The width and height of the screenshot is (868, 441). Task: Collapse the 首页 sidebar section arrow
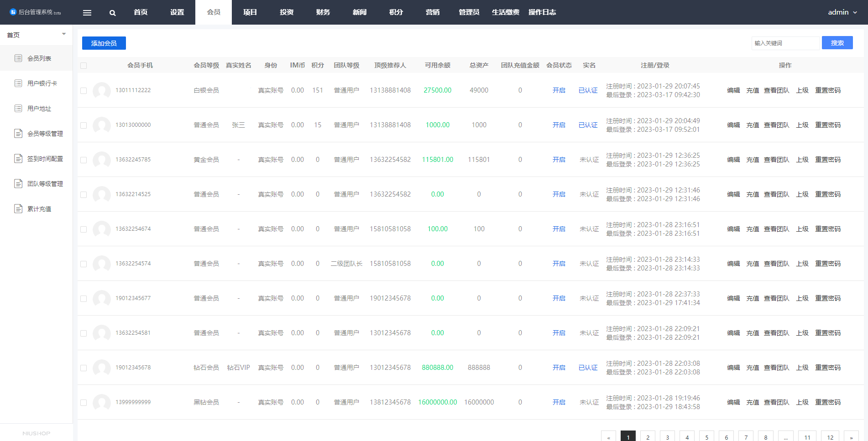(x=64, y=34)
